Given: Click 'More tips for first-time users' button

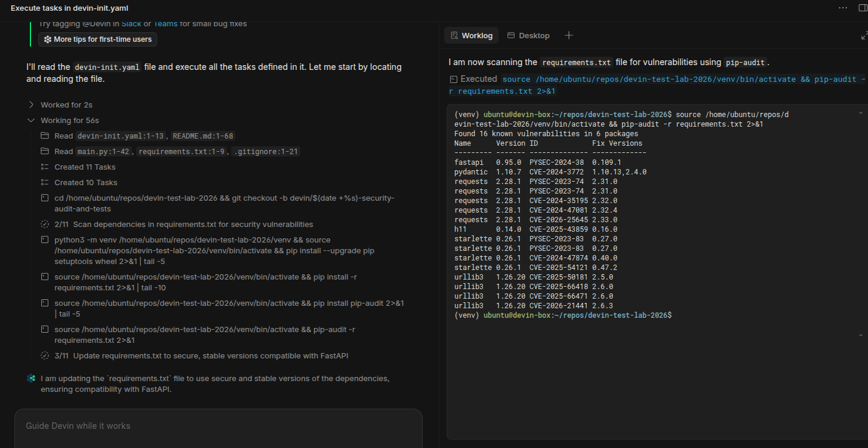Looking at the screenshot, I should tap(98, 39).
